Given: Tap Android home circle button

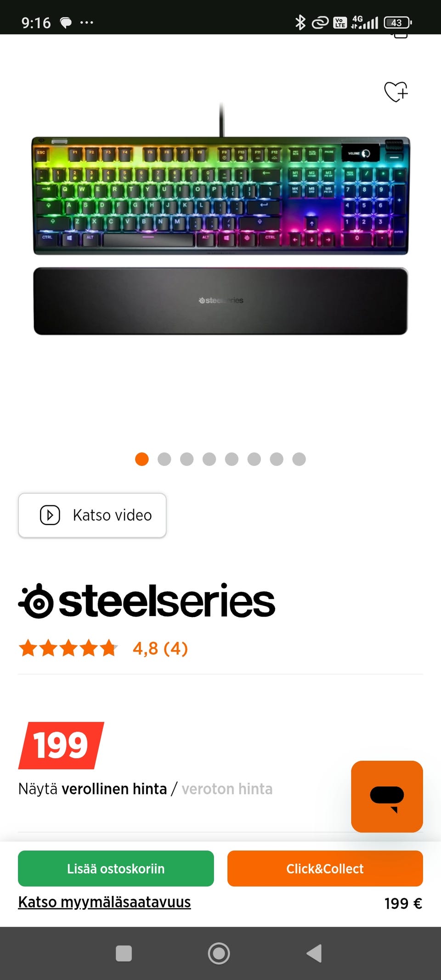Looking at the screenshot, I should (x=219, y=953).
